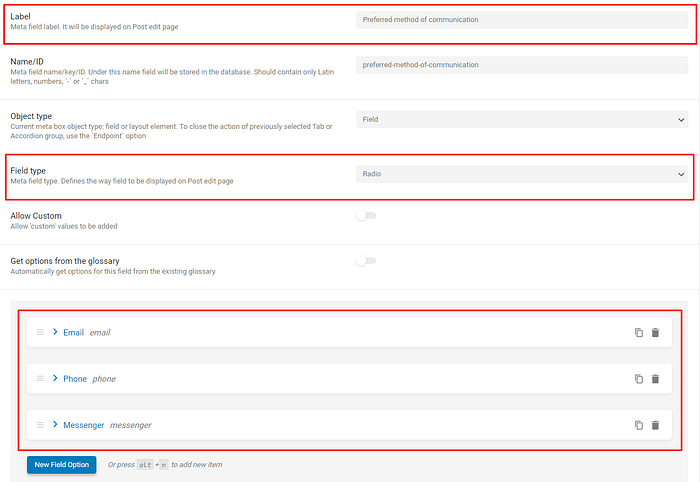Click the Phone option title

pos(75,379)
